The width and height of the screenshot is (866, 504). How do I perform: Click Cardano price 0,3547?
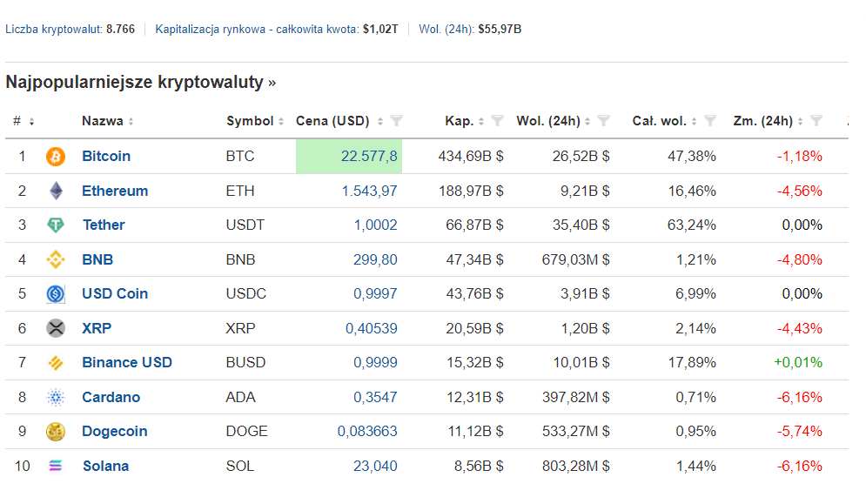coord(375,397)
